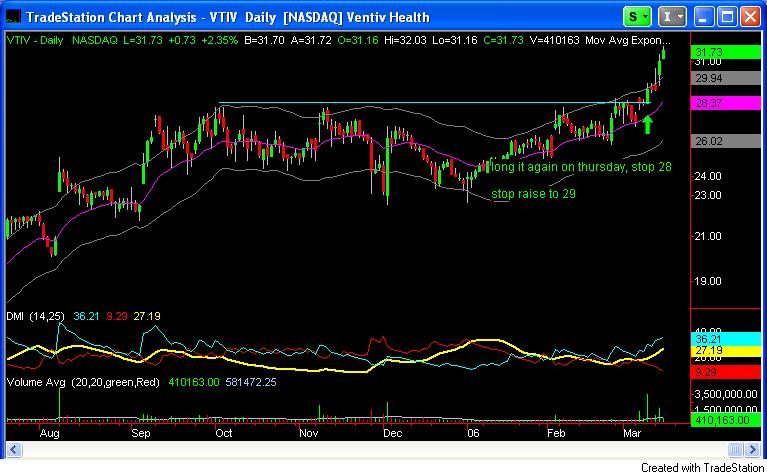The image size is (767, 474).
Task: Click the scroll left arrow button
Action: [x=14, y=449]
